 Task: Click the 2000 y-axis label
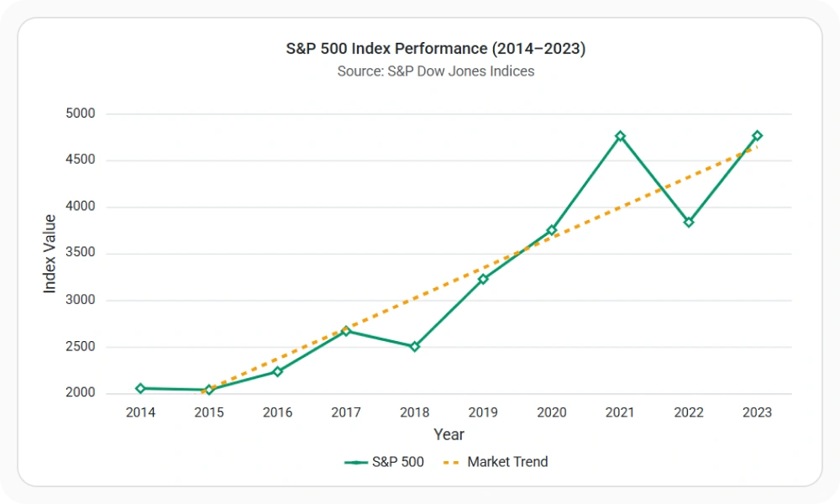81,392
